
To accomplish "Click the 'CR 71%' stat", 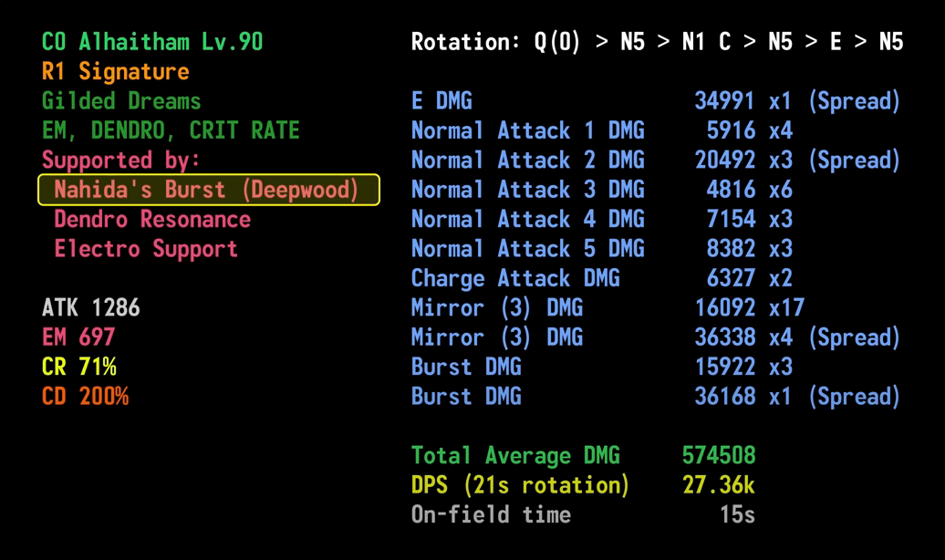I will (79, 368).
